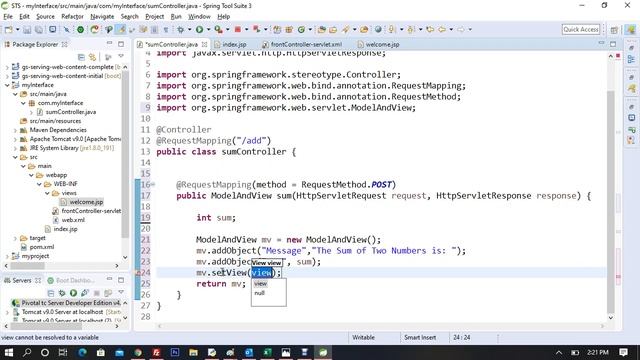
Task: Collapse the myInterface project node
Action: pos(7,85)
